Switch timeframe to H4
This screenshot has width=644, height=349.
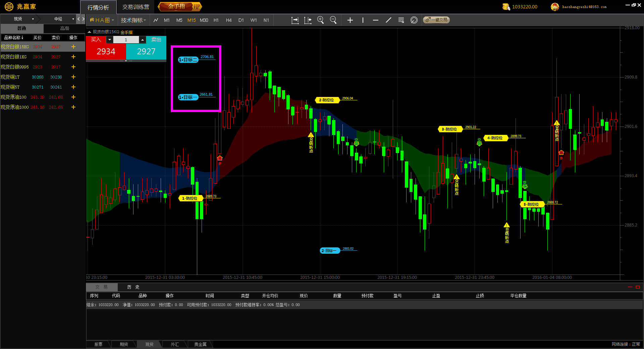(x=229, y=20)
